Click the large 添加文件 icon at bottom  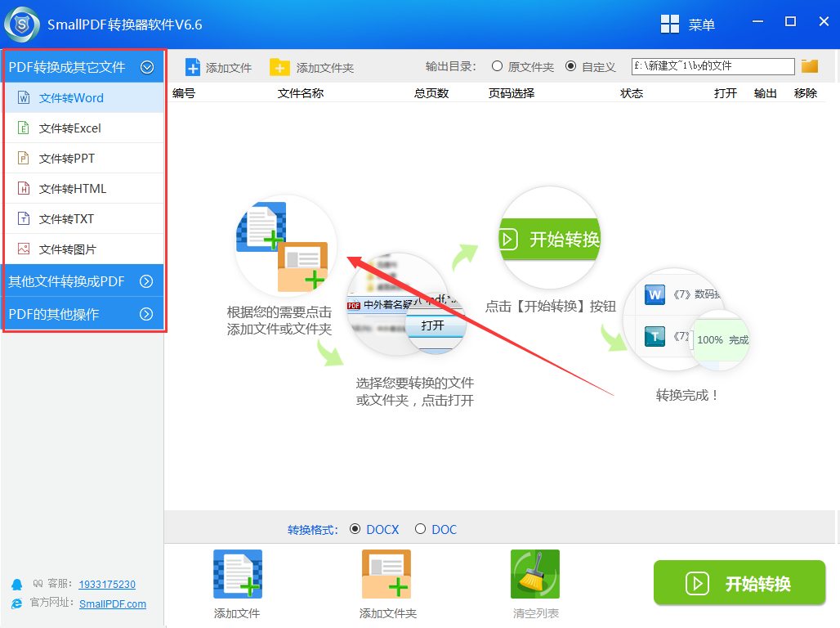point(238,574)
